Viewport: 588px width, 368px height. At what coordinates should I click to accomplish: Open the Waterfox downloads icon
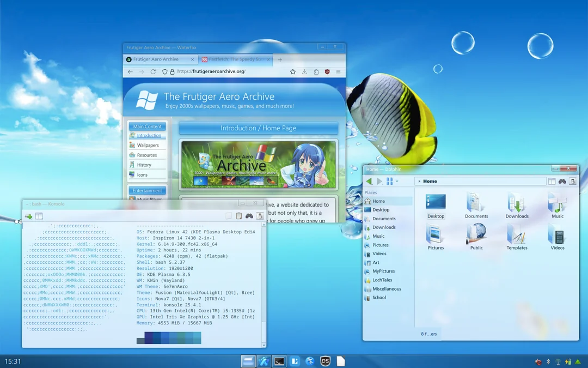[x=304, y=71]
